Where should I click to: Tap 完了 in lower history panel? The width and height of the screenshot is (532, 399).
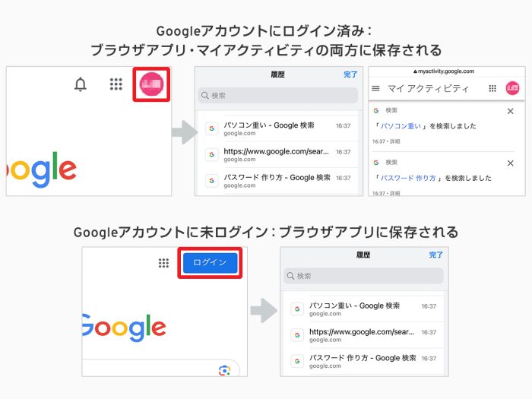click(x=436, y=255)
